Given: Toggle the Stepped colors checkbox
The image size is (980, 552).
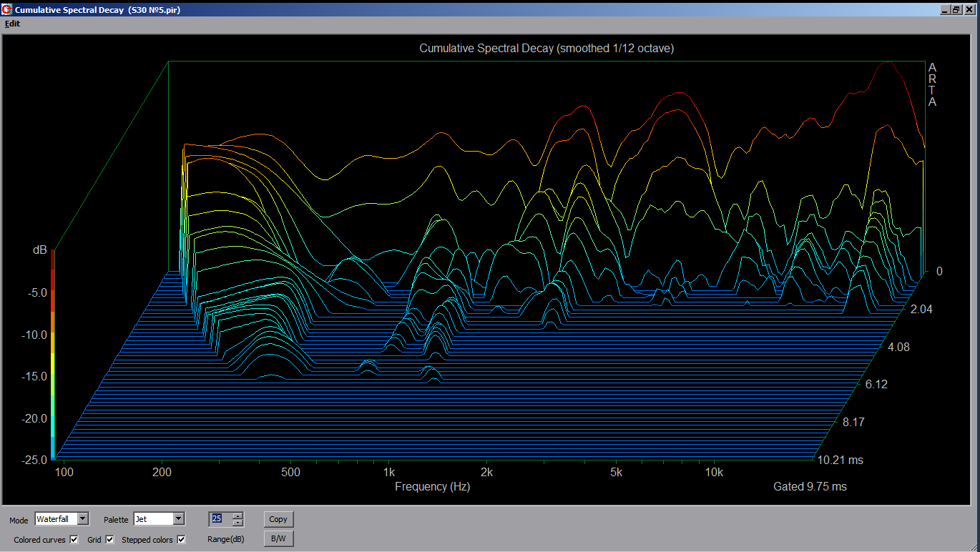Looking at the screenshot, I should (x=181, y=540).
